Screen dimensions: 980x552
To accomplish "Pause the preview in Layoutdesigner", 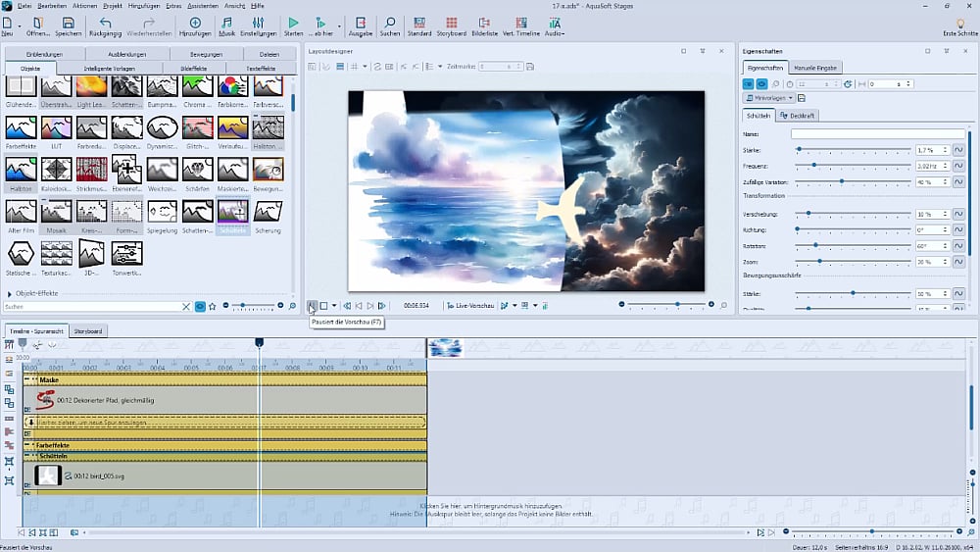I will [312, 306].
